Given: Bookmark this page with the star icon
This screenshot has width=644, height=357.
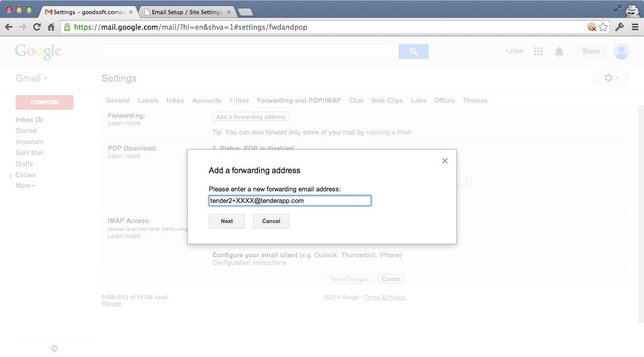Looking at the screenshot, I should click(603, 27).
